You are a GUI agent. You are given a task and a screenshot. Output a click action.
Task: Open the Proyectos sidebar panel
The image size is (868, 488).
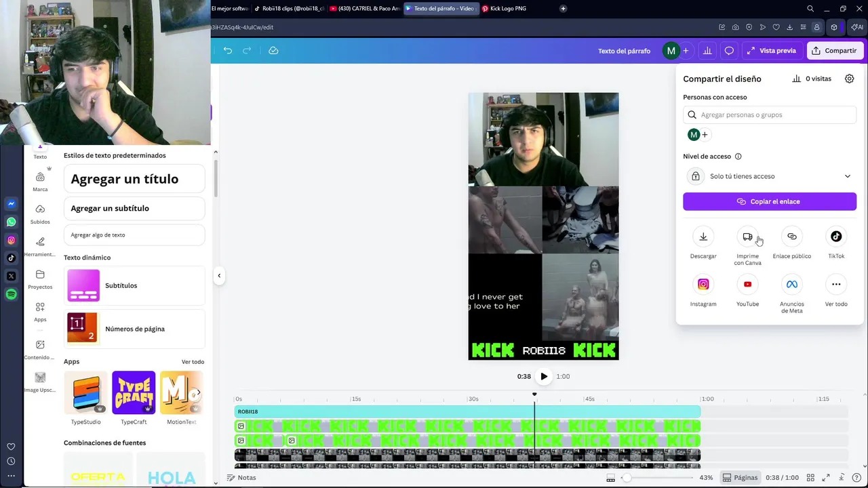(40, 279)
